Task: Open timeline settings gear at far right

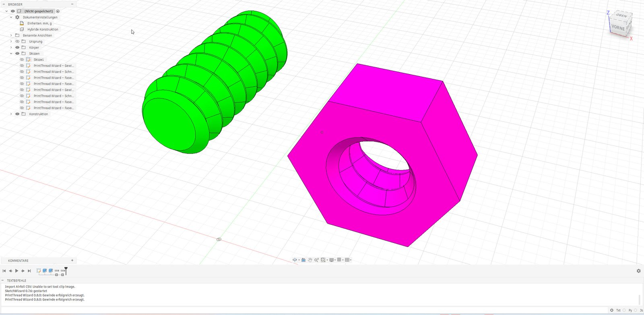Action: (x=638, y=271)
